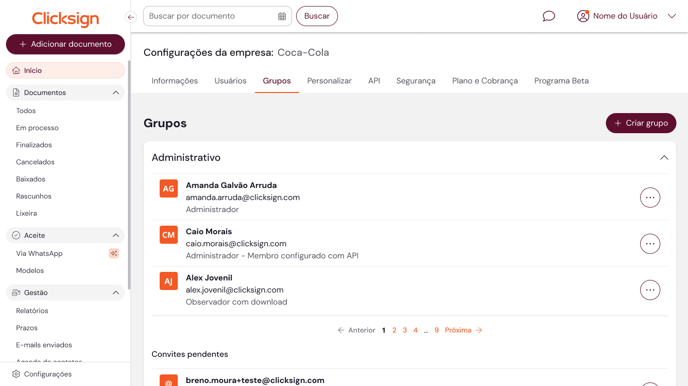Open the Personalizar tab
This screenshot has height=386, width=688.
point(330,81)
